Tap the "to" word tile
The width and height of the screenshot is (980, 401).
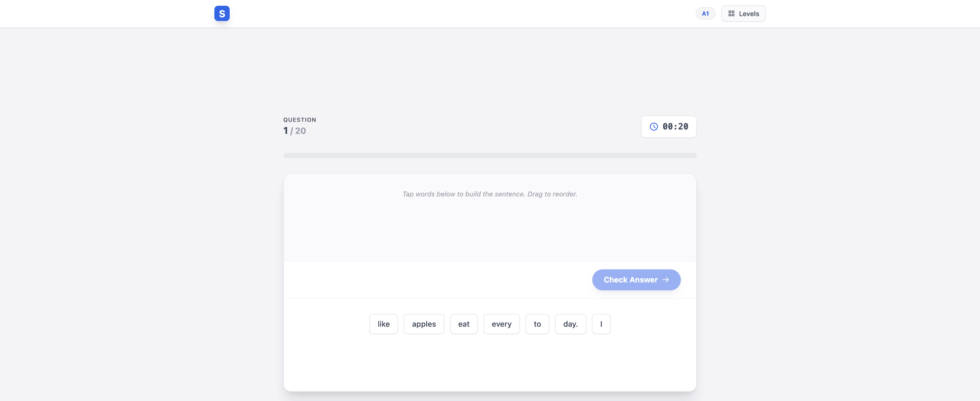point(537,324)
